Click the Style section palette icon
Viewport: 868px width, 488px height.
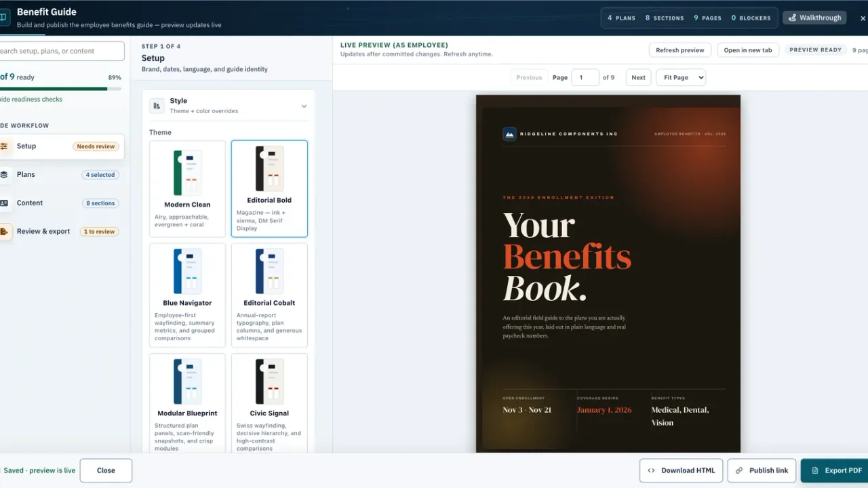tap(157, 106)
